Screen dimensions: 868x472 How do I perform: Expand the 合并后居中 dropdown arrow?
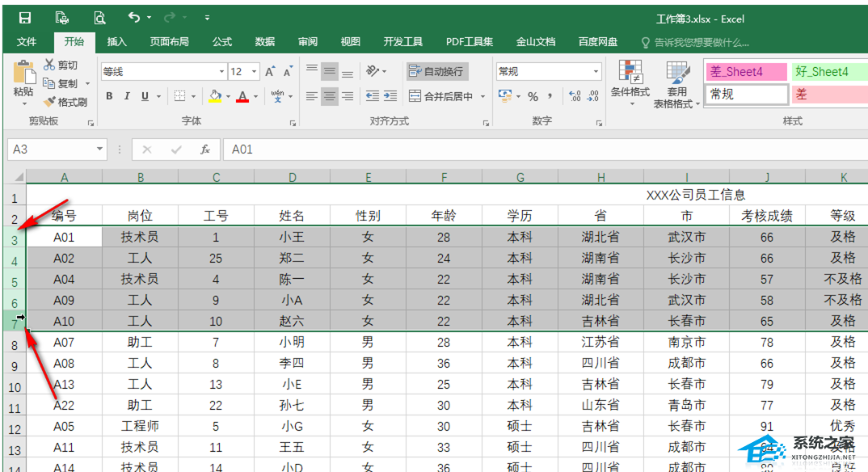pos(482,96)
